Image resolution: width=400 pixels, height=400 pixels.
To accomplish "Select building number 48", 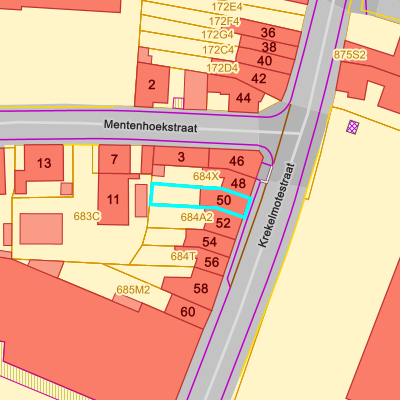I will (238, 183).
